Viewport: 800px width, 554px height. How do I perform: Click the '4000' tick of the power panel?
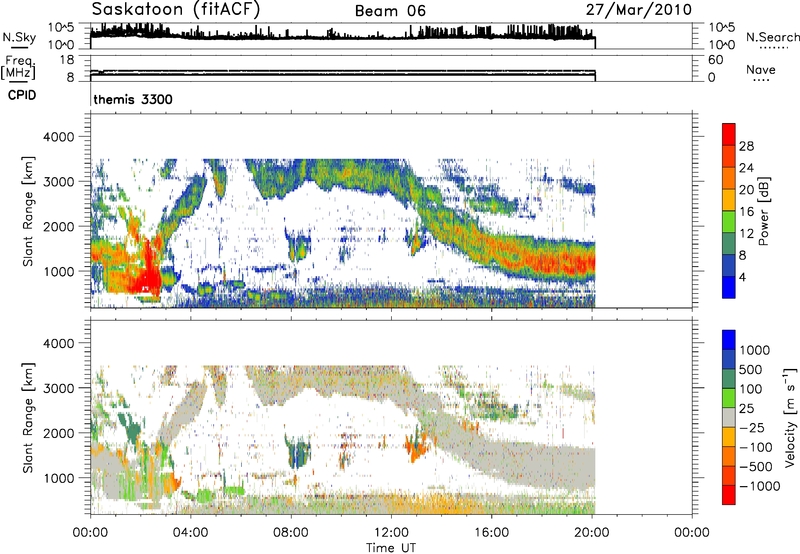pyautogui.click(x=58, y=137)
